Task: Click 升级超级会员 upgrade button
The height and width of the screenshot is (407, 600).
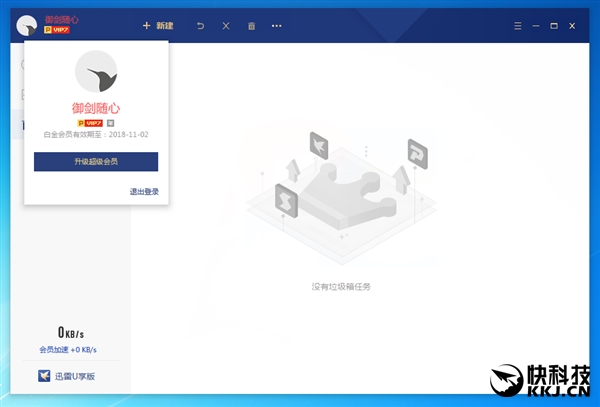Action: coord(96,161)
